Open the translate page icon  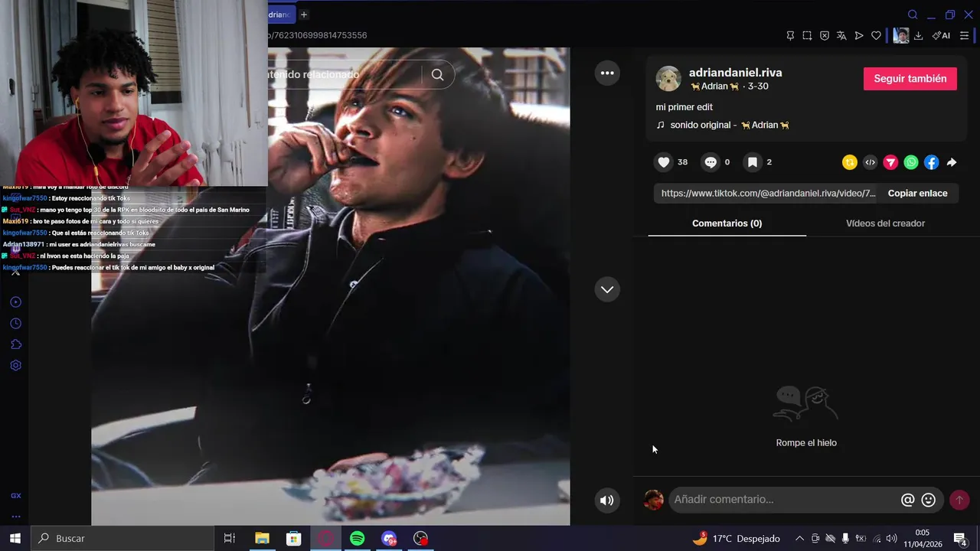pos(841,35)
